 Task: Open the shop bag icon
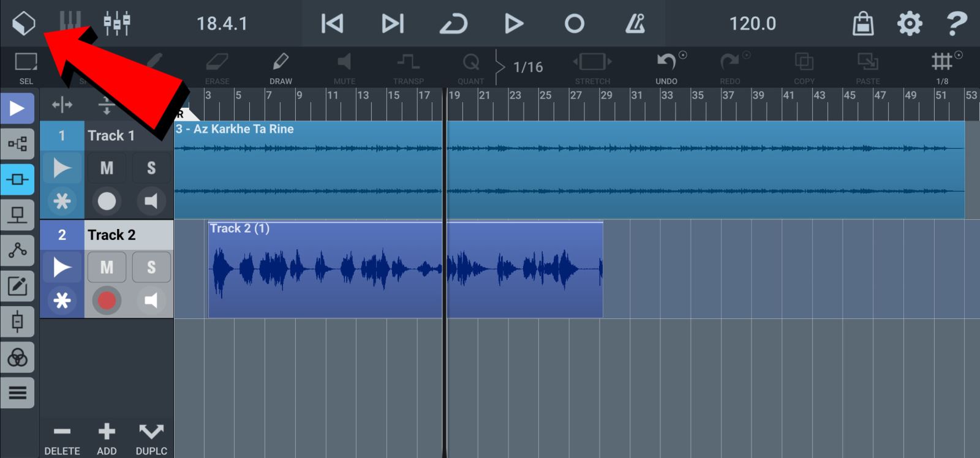tap(863, 23)
